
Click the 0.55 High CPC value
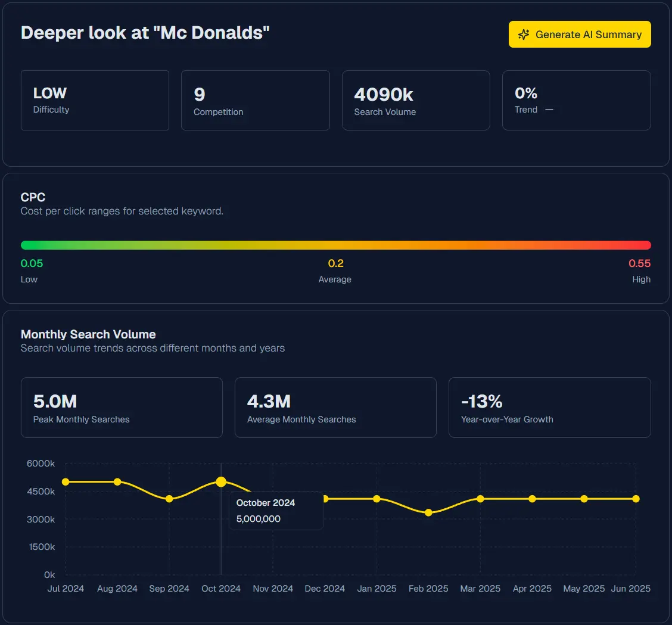[x=639, y=263]
